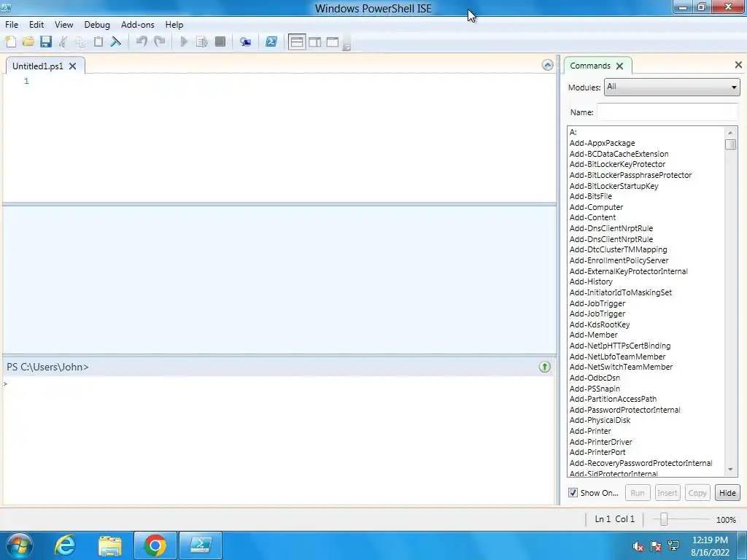Image resolution: width=747 pixels, height=560 pixels.
Task: Click the Cut scissors icon
Action: pyautogui.click(x=63, y=42)
